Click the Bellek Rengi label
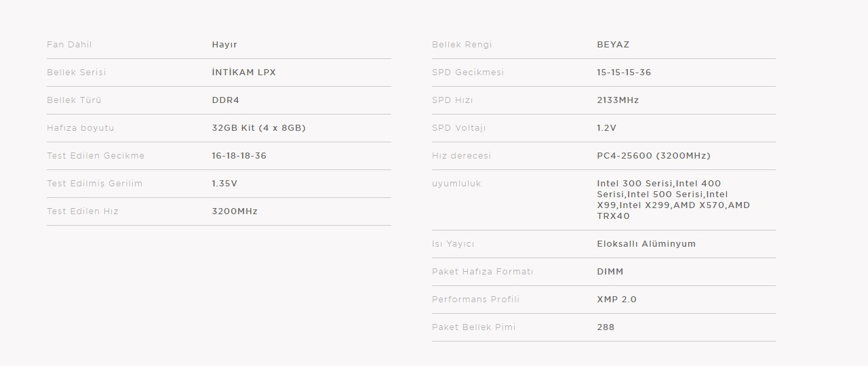The width and height of the screenshot is (868, 366). tap(462, 45)
